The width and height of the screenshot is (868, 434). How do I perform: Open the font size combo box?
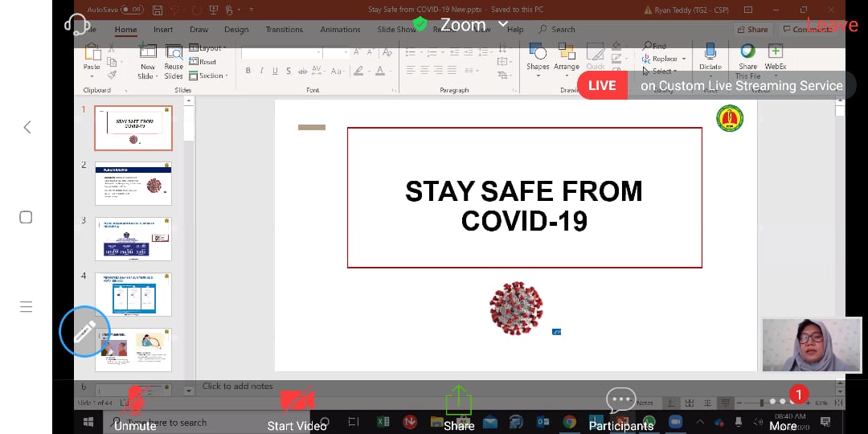pyautogui.click(x=336, y=52)
